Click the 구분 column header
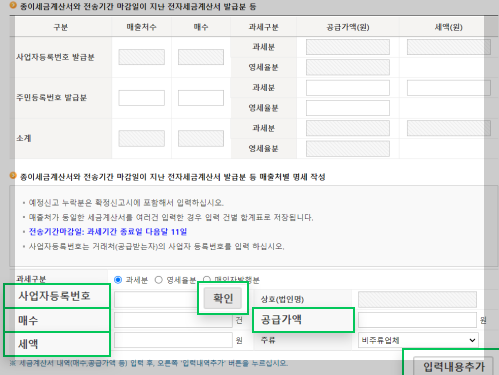Viewport: 499px width, 375px height. click(x=61, y=27)
